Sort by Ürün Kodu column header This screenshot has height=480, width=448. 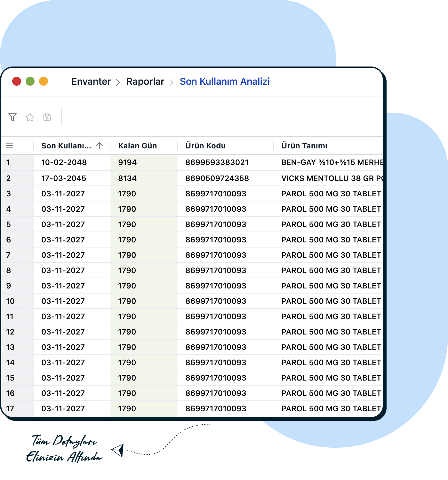[x=205, y=146]
